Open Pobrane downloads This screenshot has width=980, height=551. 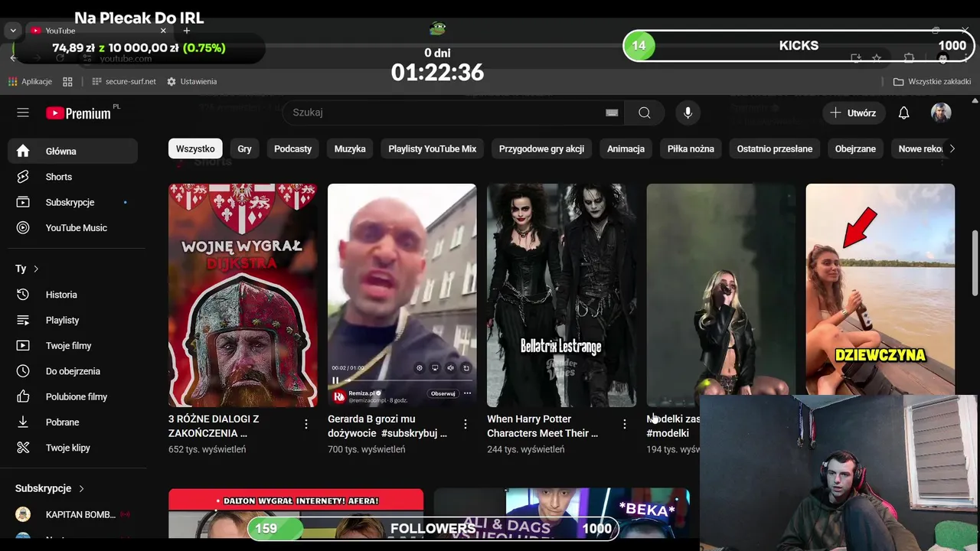click(x=73, y=422)
